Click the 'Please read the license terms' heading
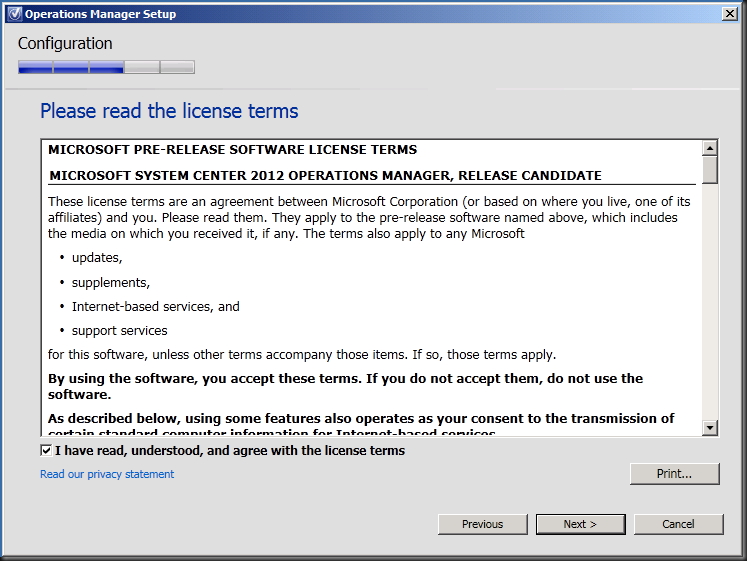Viewport: 747px width, 561px height. coord(169,111)
